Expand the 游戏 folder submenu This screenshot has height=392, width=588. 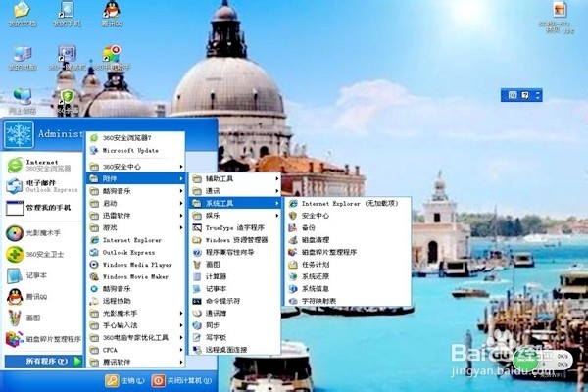point(136,227)
